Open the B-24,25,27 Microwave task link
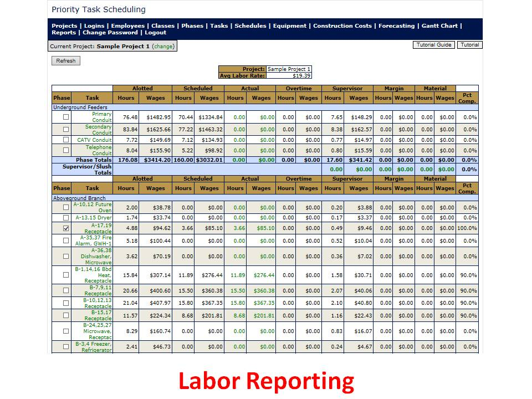 click(x=98, y=331)
